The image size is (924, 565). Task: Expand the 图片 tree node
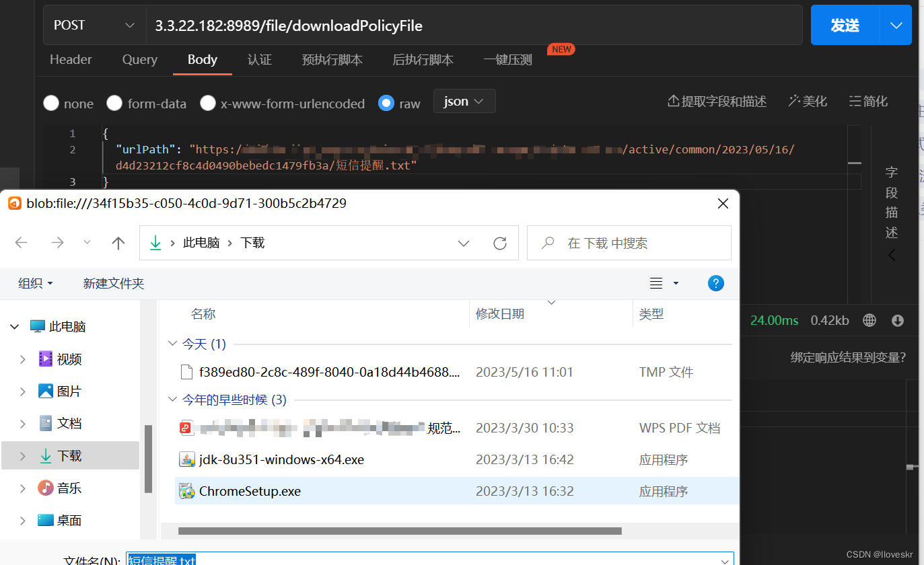tap(23, 391)
